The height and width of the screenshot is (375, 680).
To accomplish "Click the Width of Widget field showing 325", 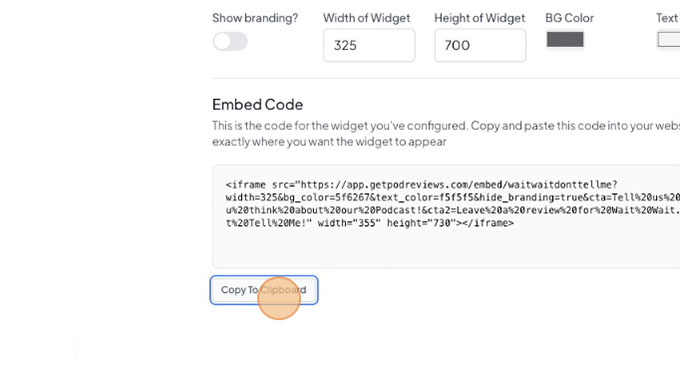I will click(369, 45).
